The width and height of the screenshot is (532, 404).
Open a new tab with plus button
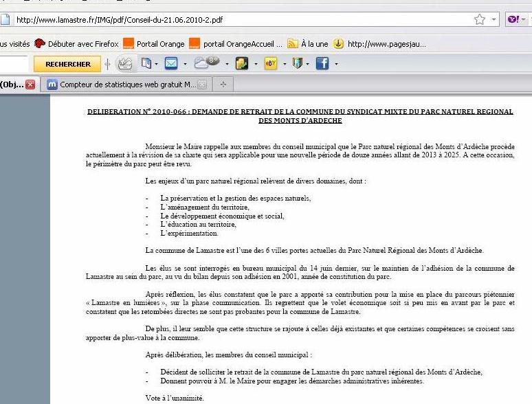click(223, 85)
